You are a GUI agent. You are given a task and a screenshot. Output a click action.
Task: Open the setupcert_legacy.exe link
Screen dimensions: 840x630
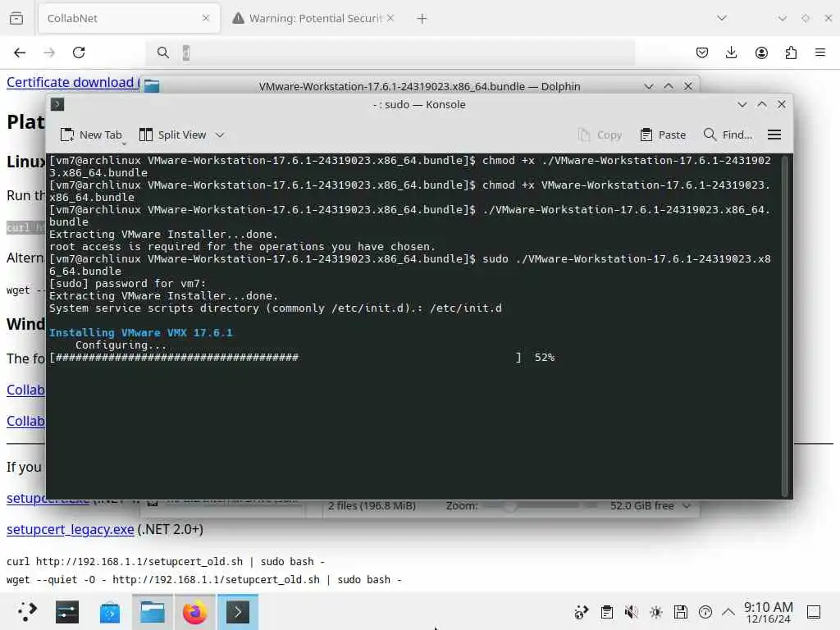tap(71, 529)
